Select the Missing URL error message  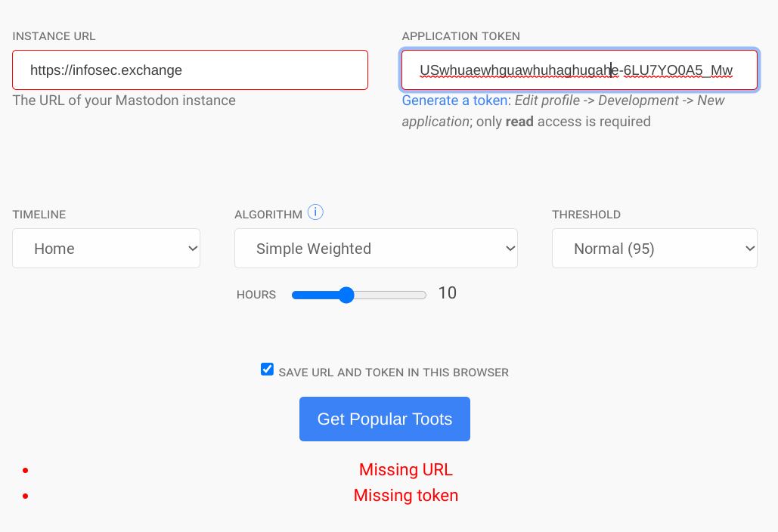click(406, 469)
